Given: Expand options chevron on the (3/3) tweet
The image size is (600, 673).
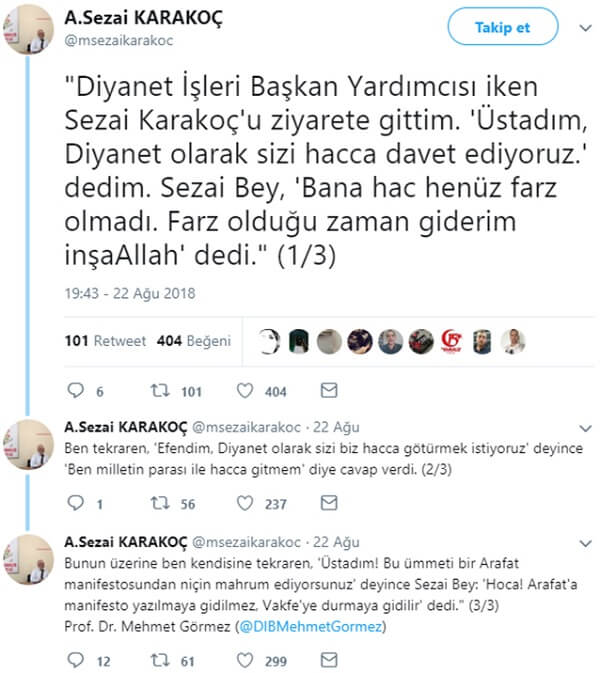Looking at the screenshot, I should point(585,543).
